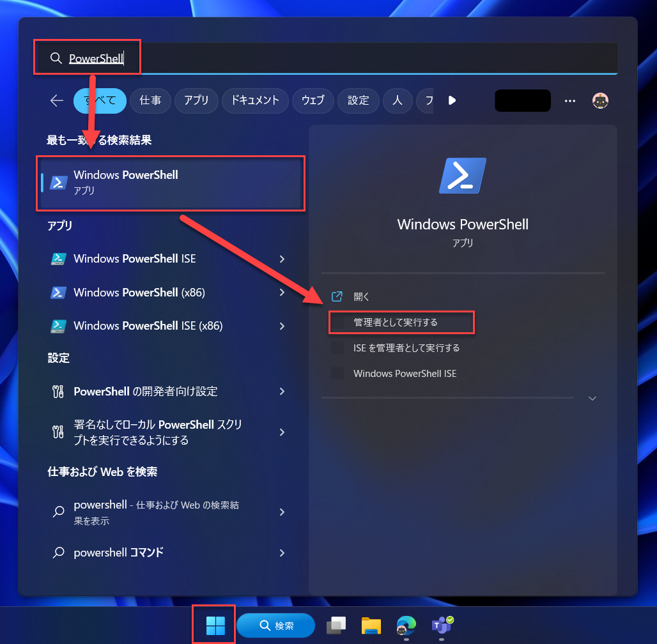Open Windows PowerShell ISE from preview pane
657x644 pixels.
pos(405,373)
